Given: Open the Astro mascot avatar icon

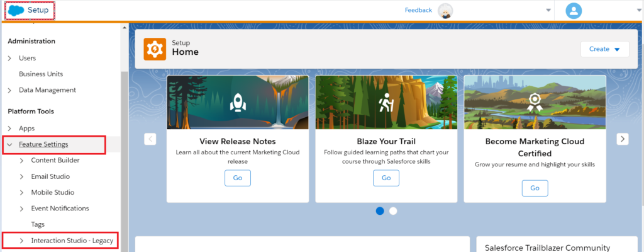Looking at the screenshot, I should (446, 10).
